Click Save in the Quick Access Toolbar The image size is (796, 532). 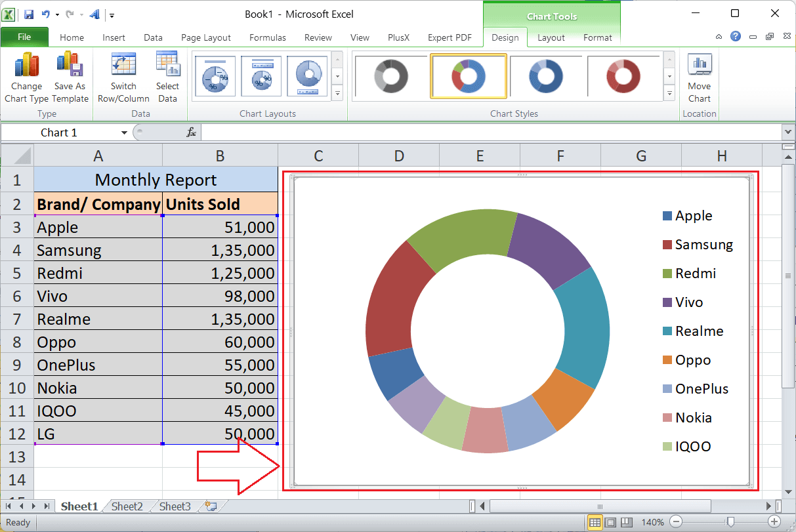tap(28, 13)
